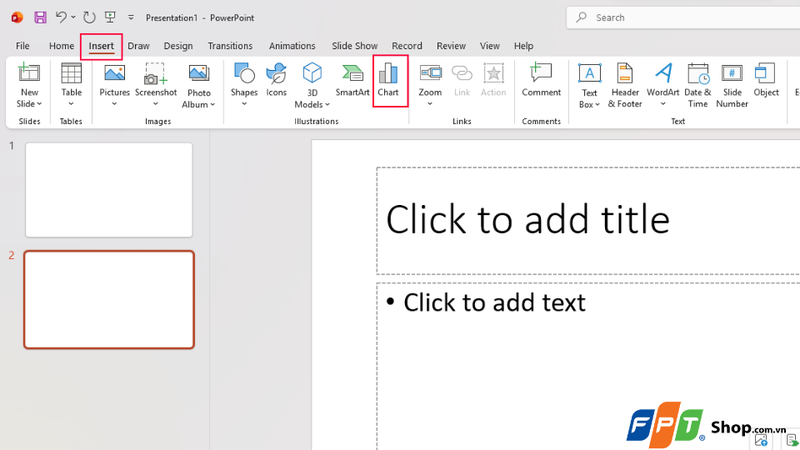The image size is (800, 450).
Task: Insert a Table
Action: pos(71,84)
